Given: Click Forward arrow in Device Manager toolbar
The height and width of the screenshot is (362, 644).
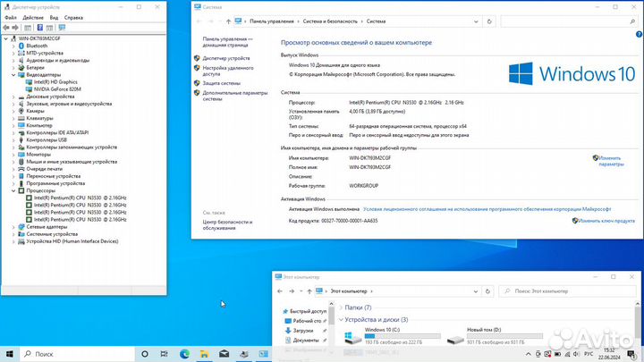Looking at the screenshot, I should tap(15, 28).
